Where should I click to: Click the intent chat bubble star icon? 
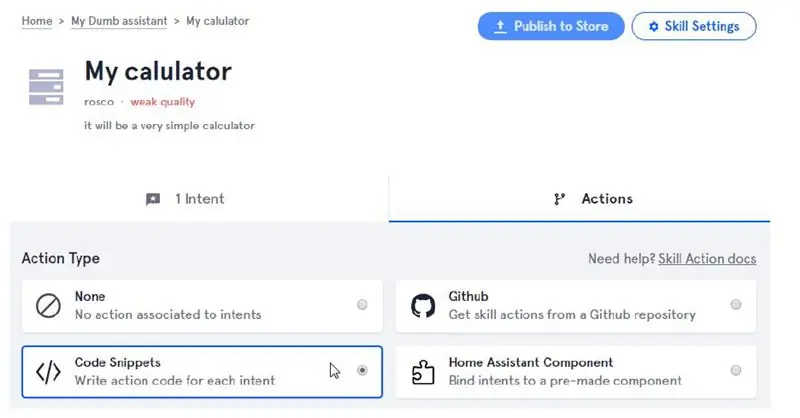(x=153, y=199)
